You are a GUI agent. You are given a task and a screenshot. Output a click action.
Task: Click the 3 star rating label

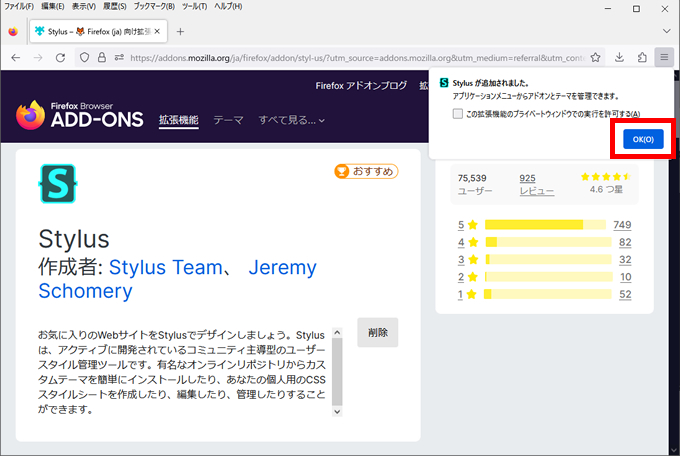(x=468, y=259)
